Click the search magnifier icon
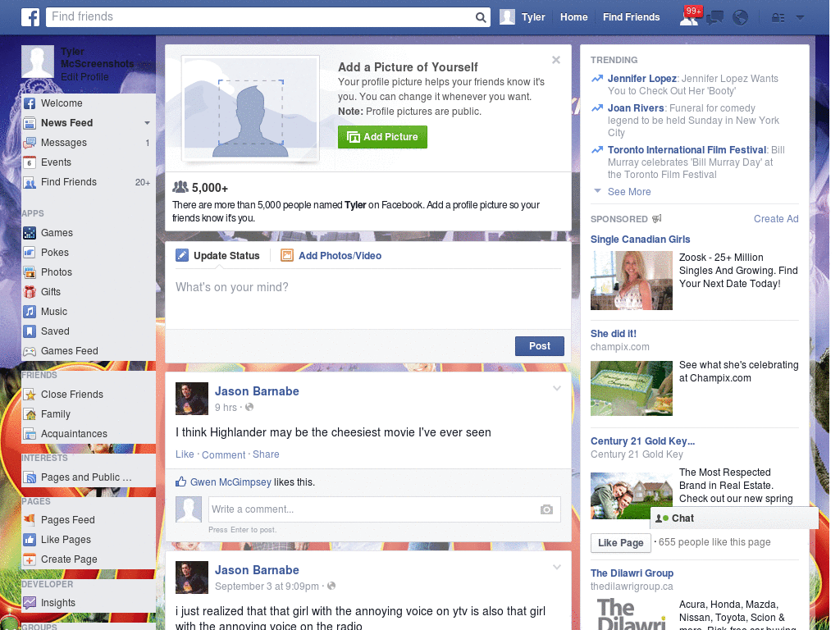This screenshot has width=840, height=630. 481,17
